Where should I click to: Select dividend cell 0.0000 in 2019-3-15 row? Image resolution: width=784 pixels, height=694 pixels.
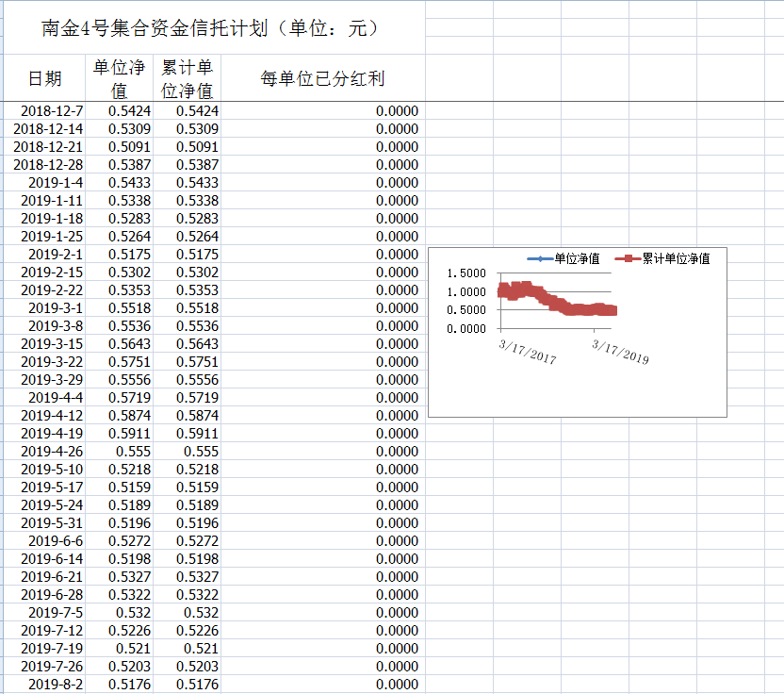323,344
